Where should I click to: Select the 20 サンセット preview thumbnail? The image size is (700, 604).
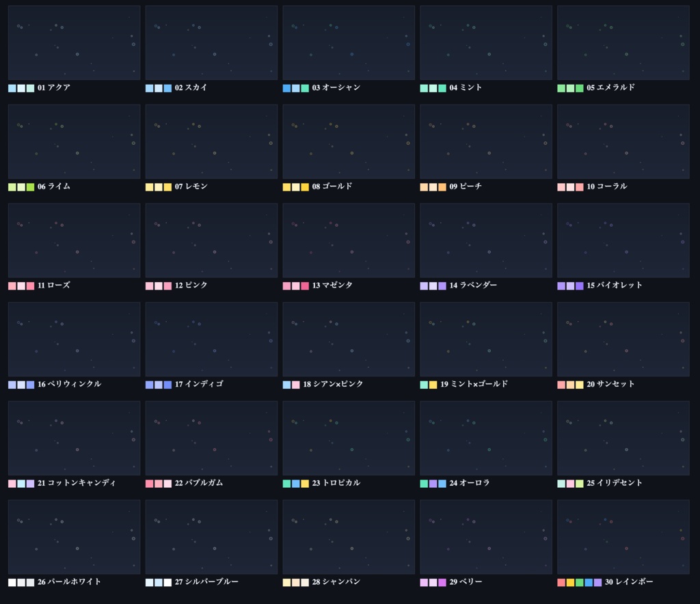coord(623,340)
